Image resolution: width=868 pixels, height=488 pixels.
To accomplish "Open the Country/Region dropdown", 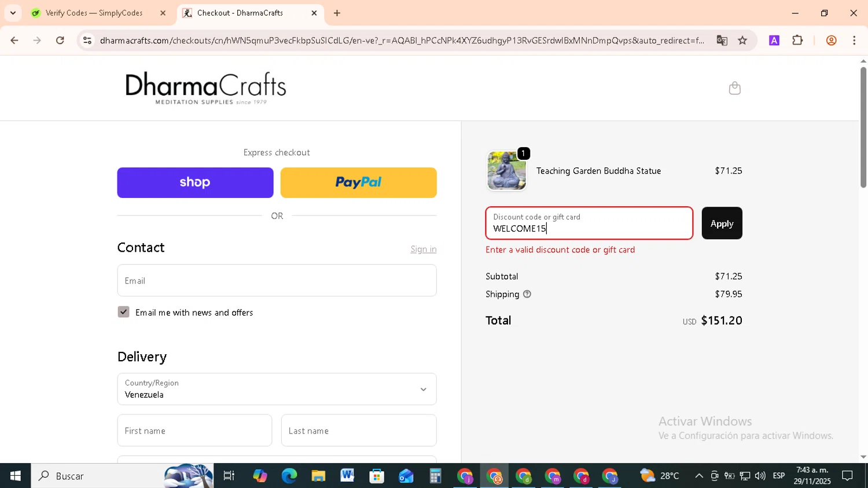I will click(277, 389).
